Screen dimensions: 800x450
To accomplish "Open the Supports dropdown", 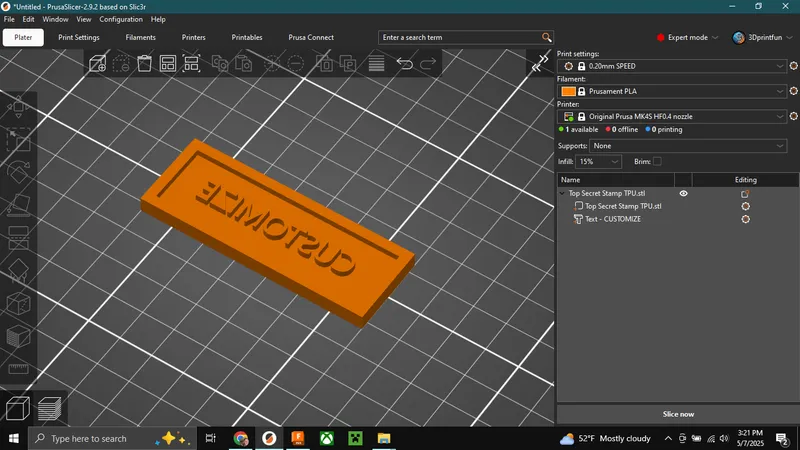I will pyautogui.click(x=688, y=146).
